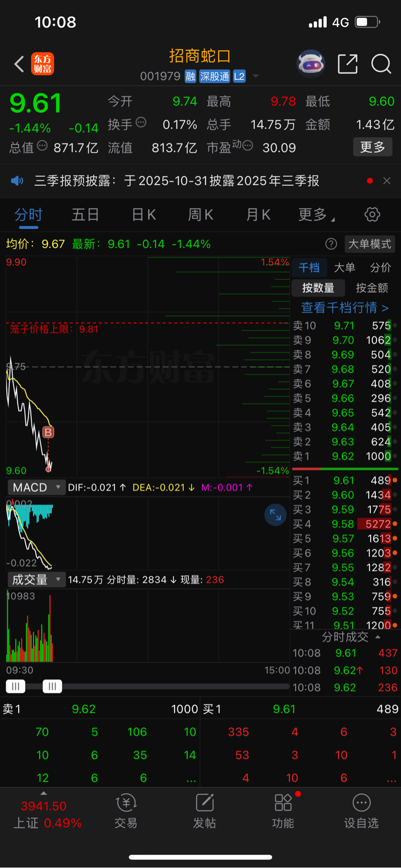Tap the 今开 9.74 value
The width and height of the screenshot is (401, 868).
click(x=185, y=101)
